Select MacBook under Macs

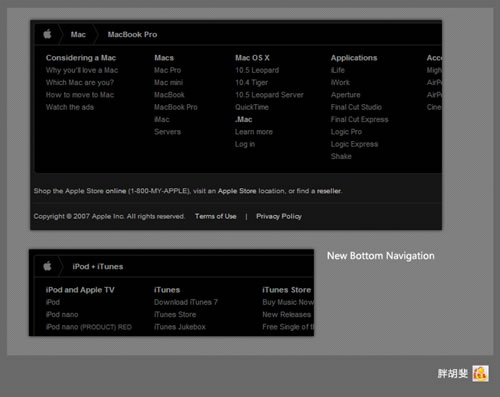click(169, 95)
